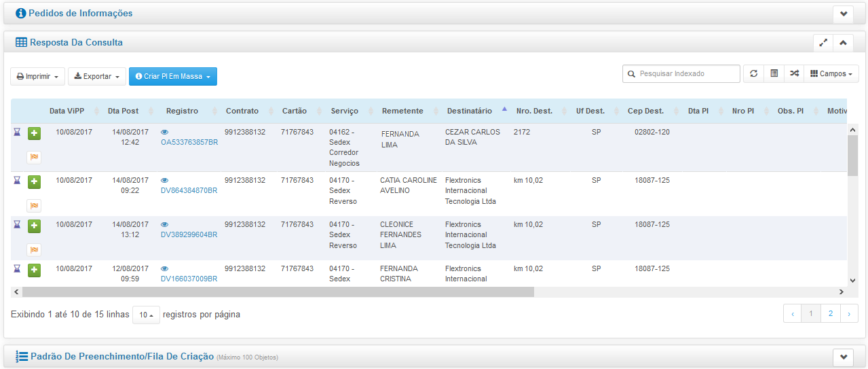This screenshot has width=868, height=369.
Task: Click green plus on first row
Action: (x=34, y=134)
